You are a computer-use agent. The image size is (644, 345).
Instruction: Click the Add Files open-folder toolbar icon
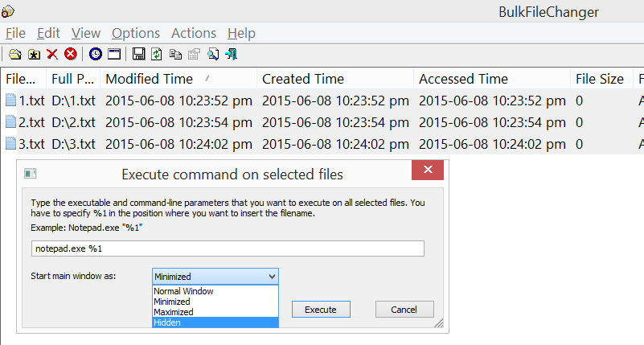(15, 55)
